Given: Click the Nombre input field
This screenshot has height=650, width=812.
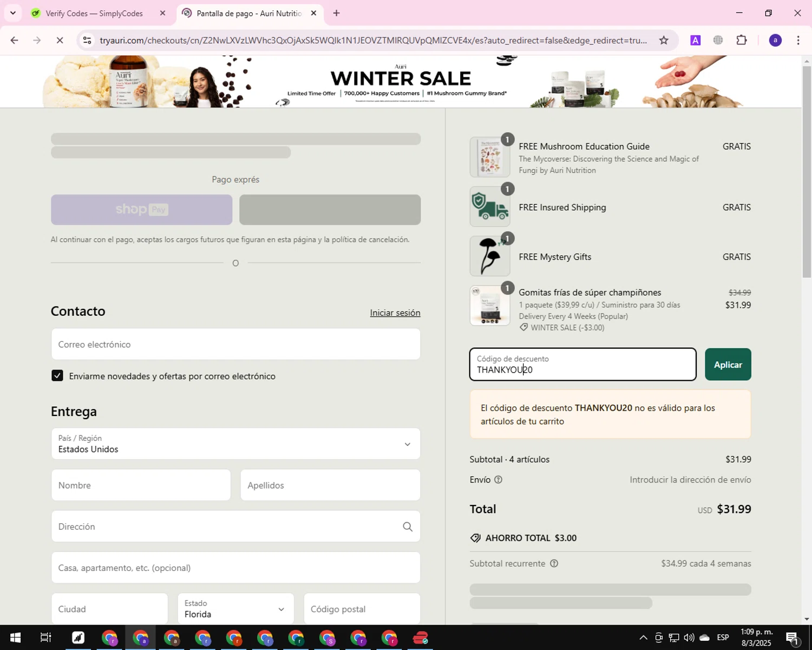Looking at the screenshot, I should coord(141,485).
